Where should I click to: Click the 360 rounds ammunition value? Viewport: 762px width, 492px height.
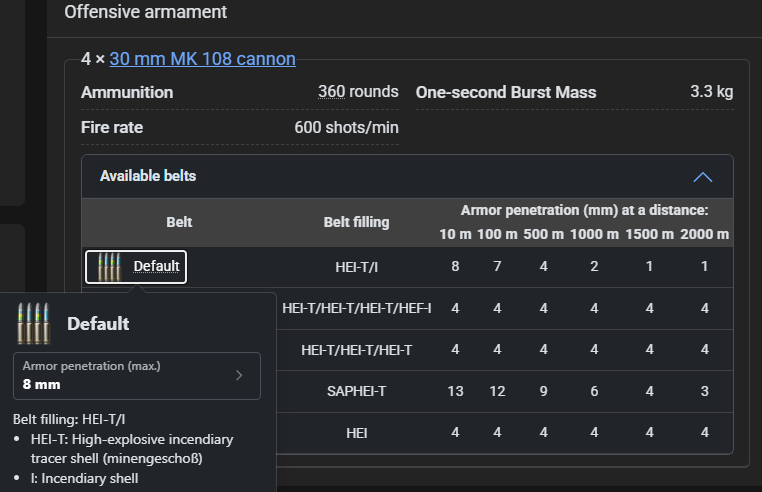[x=358, y=91]
